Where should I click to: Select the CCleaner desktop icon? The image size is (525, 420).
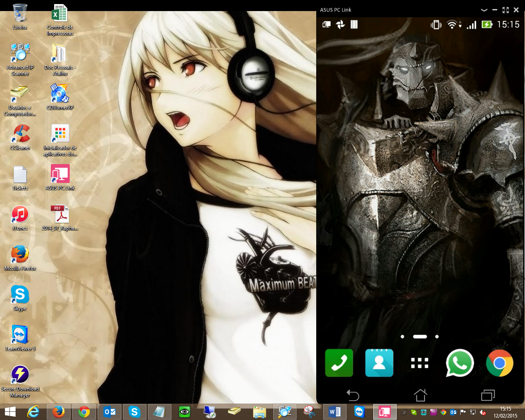[20, 137]
